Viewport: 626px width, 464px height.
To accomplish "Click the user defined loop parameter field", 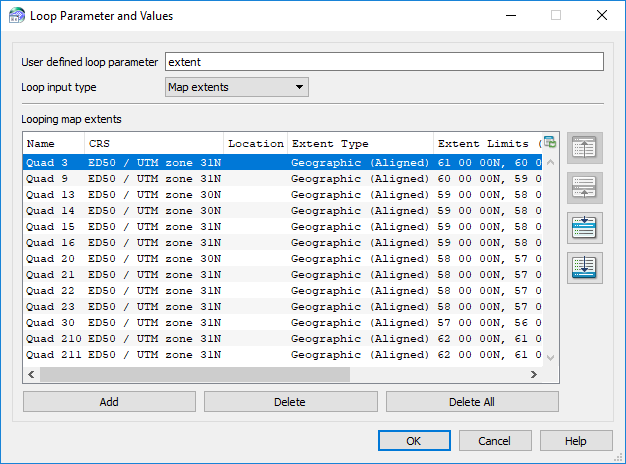I will click(383, 62).
